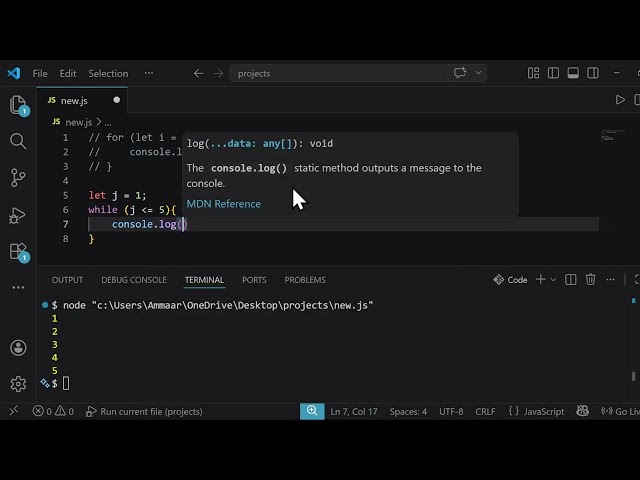640x480 pixels.
Task: Toggle the primary side bar
Action: 553,73
